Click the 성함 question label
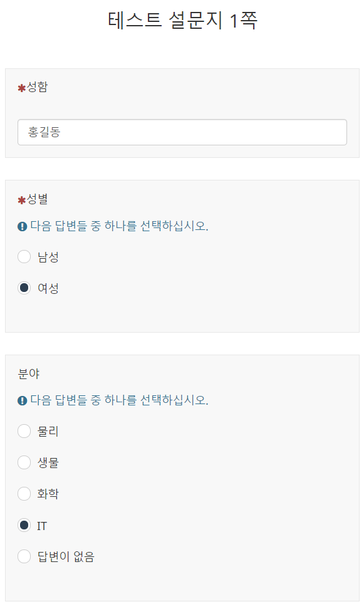This screenshot has width=364, height=609. [37, 87]
